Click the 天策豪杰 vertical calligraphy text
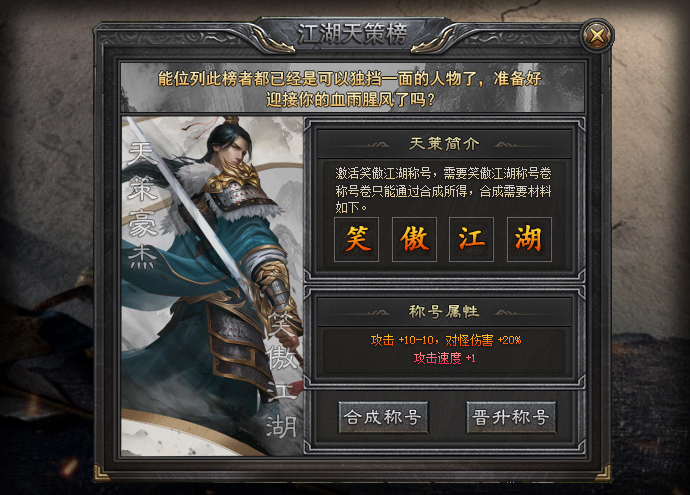690x495 pixels. click(142, 205)
